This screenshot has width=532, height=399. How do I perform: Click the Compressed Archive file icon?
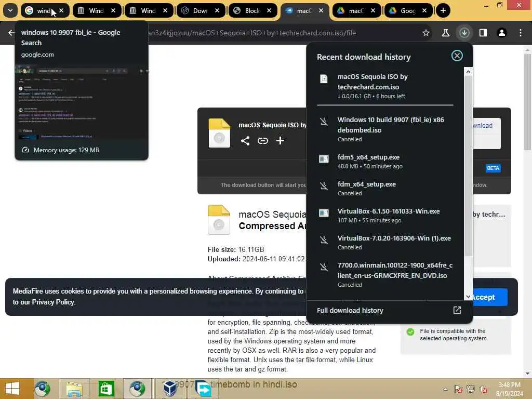click(x=219, y=220)
